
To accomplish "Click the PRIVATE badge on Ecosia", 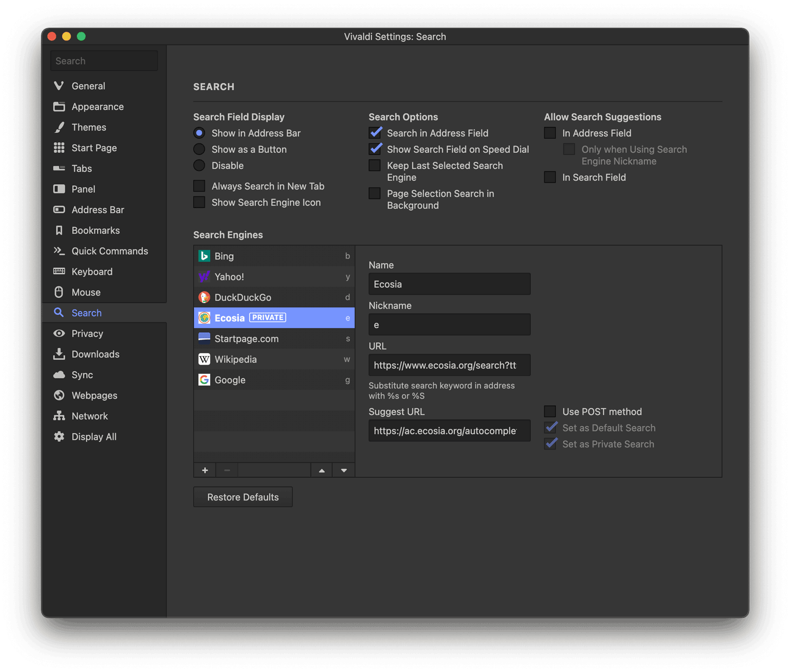I will click(268, 317).
